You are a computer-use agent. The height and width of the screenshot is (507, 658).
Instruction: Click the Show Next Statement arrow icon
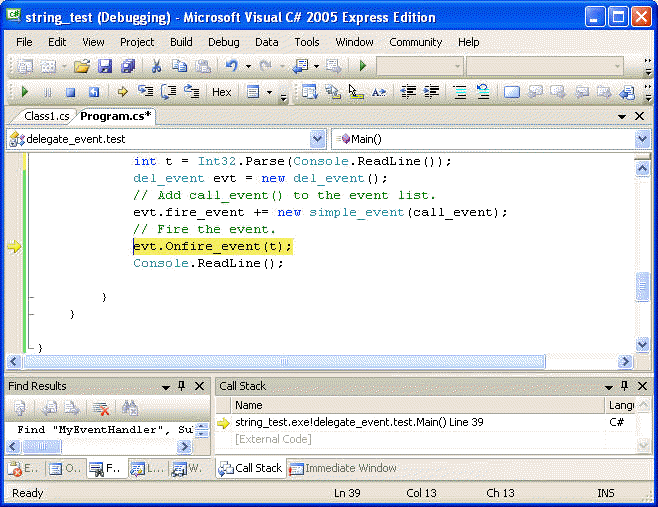(122, 92)
